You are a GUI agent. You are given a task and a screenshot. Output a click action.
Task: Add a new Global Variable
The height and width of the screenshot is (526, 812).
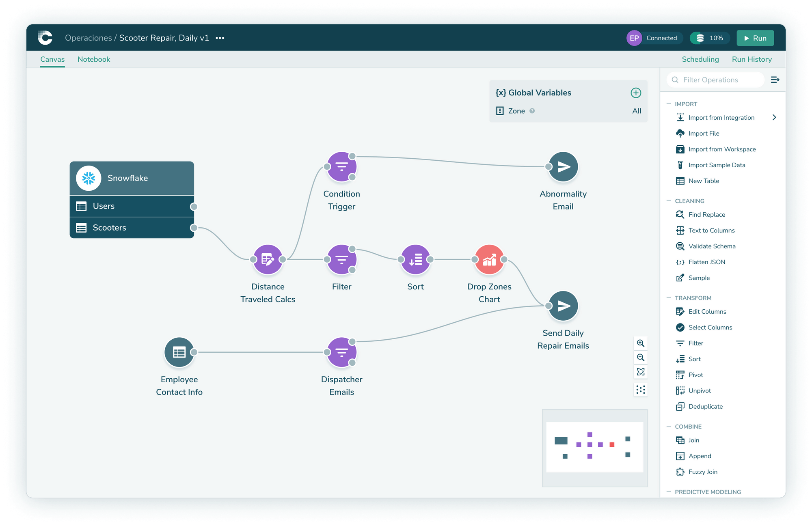point(636,93)
